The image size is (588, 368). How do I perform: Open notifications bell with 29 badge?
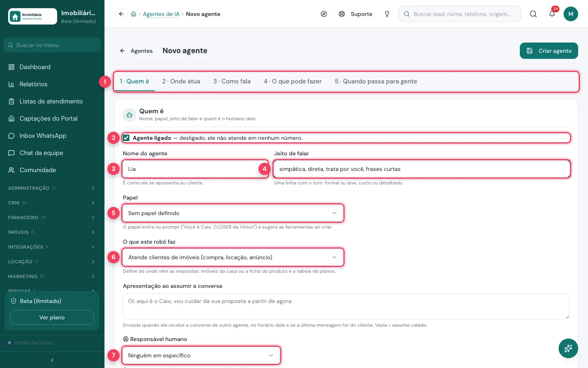(552, 14)
